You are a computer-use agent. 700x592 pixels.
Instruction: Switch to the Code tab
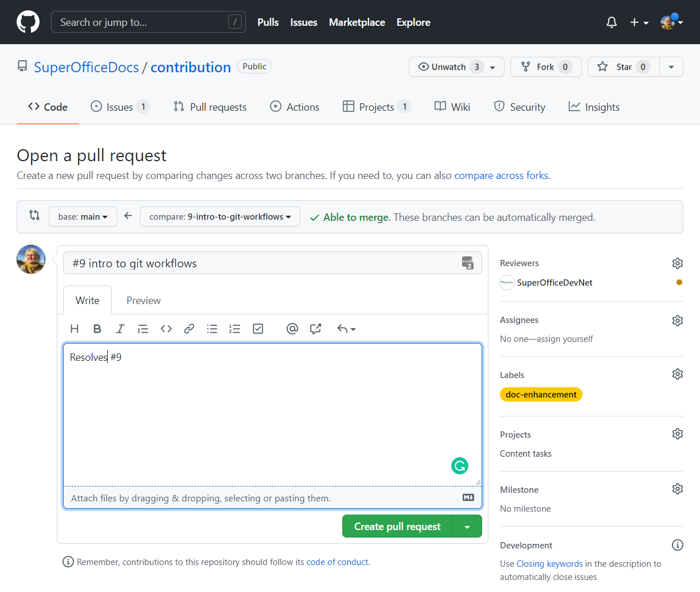coord(48,107)
